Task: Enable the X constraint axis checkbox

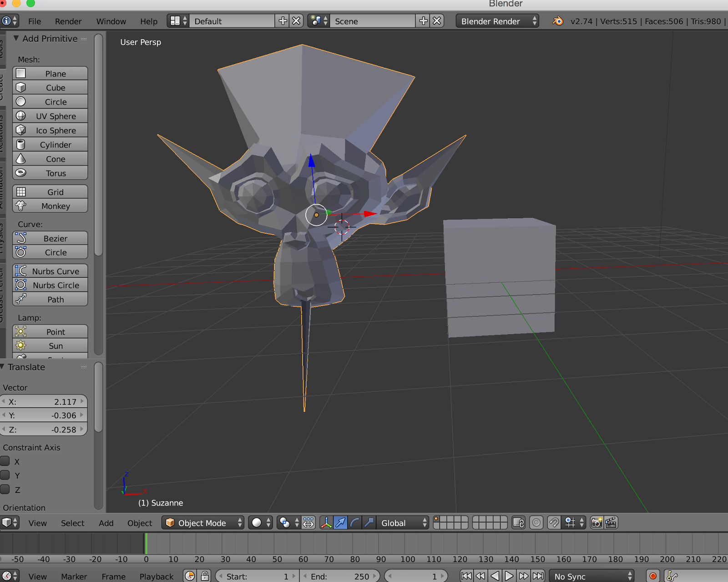Action: point(5,461)
